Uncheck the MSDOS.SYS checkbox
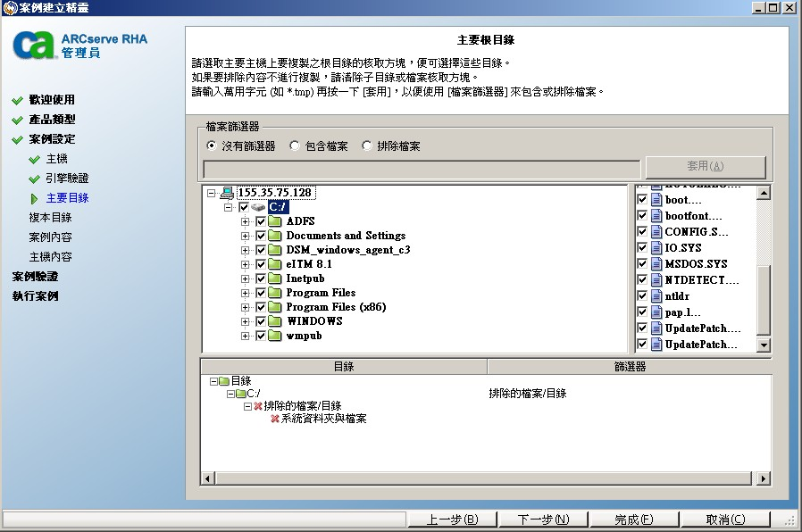This screenshot has height=532, width=802. click(641, 263)
